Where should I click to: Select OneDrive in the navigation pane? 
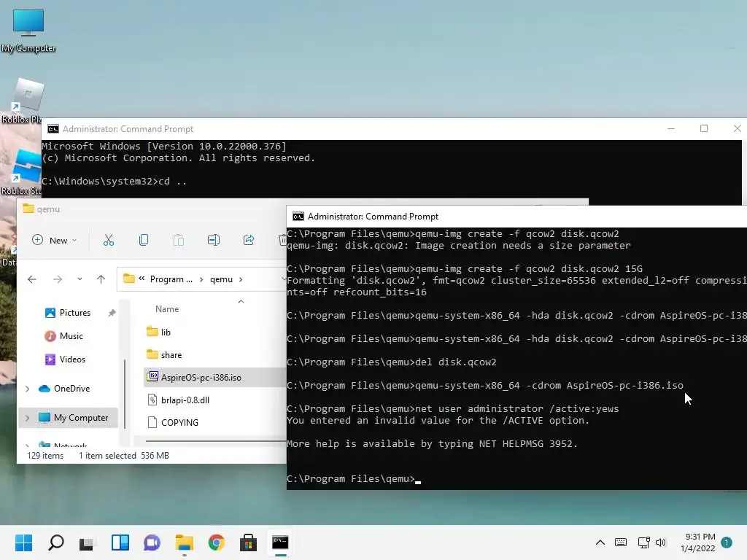tap(71, 389)
